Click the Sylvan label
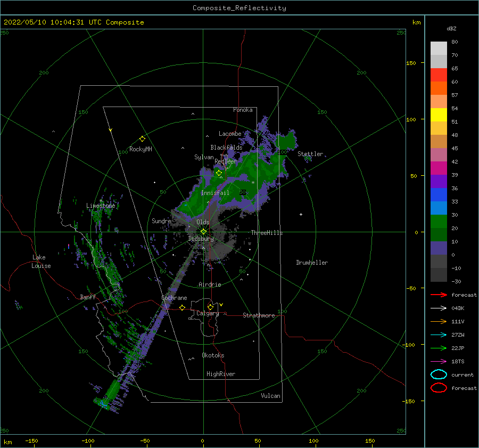The width and height of the screenshot is (479, 448). pos(204,157)
